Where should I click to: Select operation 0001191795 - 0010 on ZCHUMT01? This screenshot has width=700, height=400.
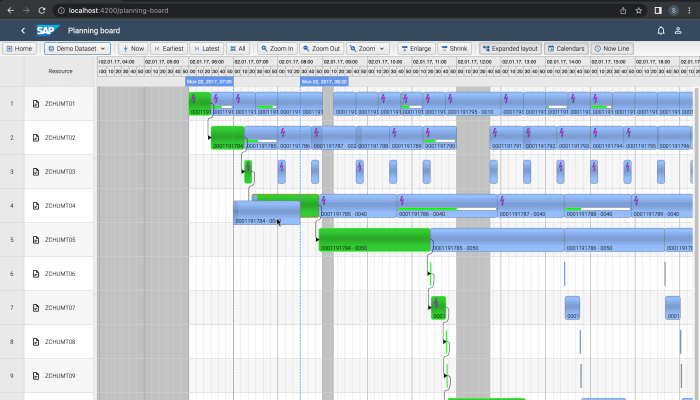tap(473, 104)
